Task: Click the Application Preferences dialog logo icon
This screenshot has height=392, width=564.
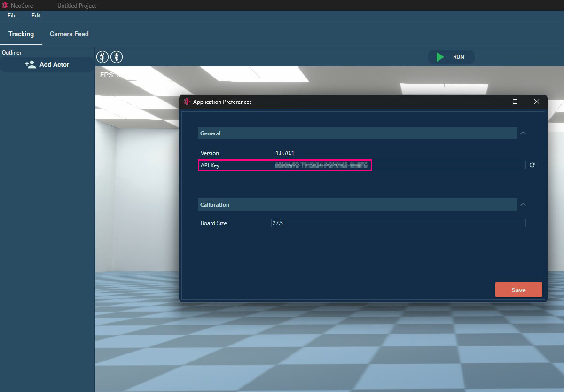Action: [x=187, y=102]
